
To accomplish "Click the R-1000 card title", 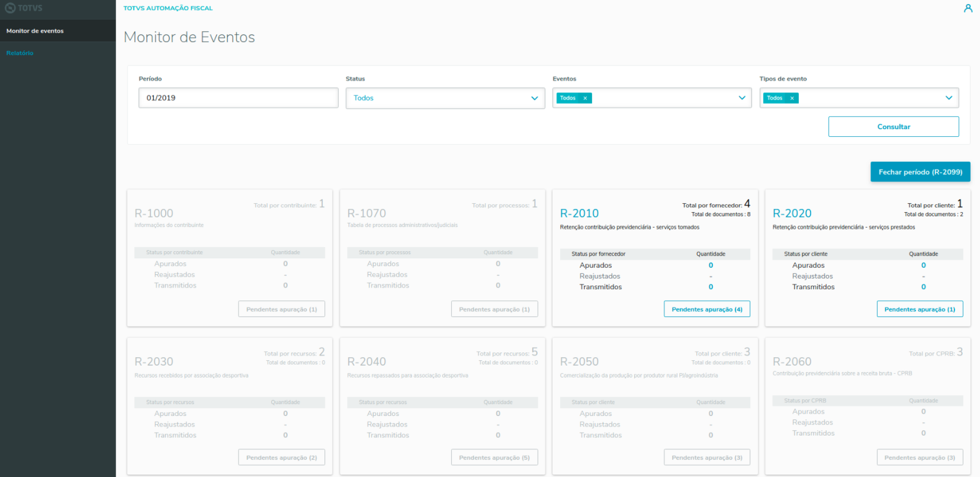I will coord(154,213).
